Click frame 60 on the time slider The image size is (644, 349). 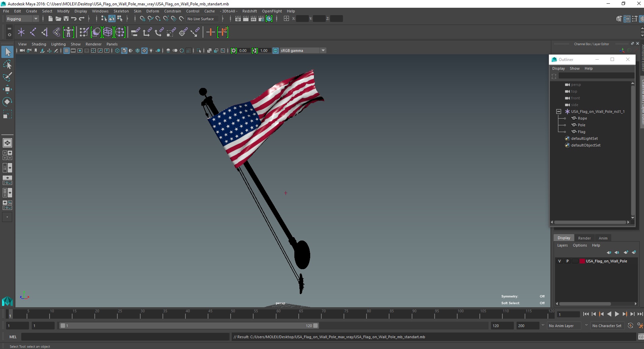tap(279, 315)
